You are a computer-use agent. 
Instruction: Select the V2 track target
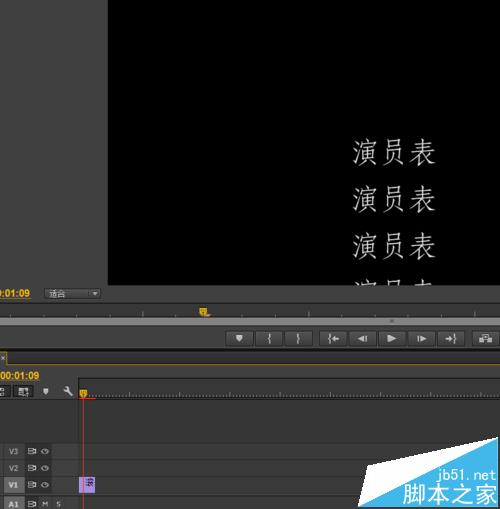click(13, 468)
